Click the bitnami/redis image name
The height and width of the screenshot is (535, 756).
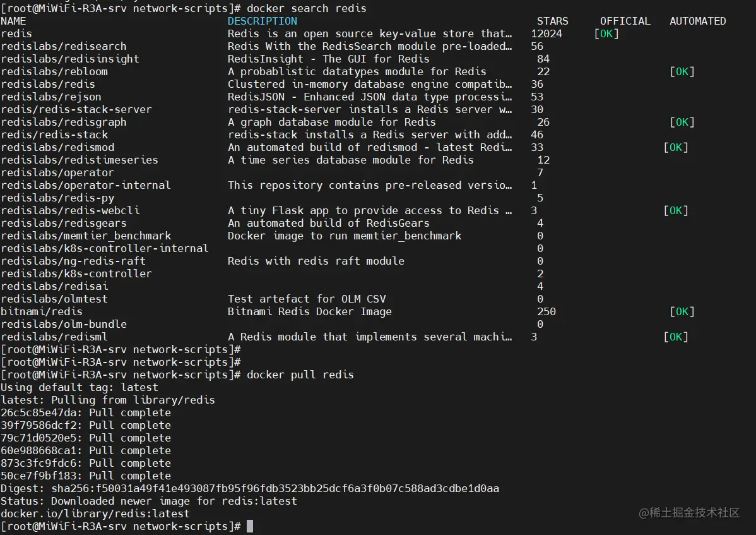(x=42, y=311)
